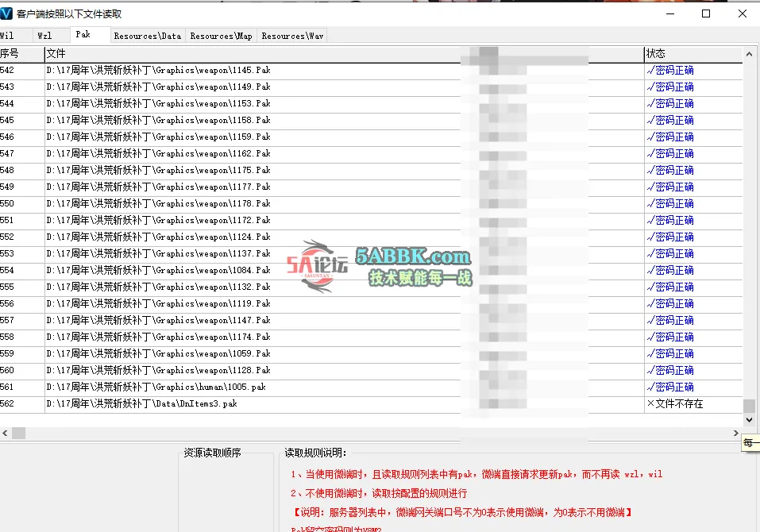Select row with weapon\1172.Pak

(371, 221)
